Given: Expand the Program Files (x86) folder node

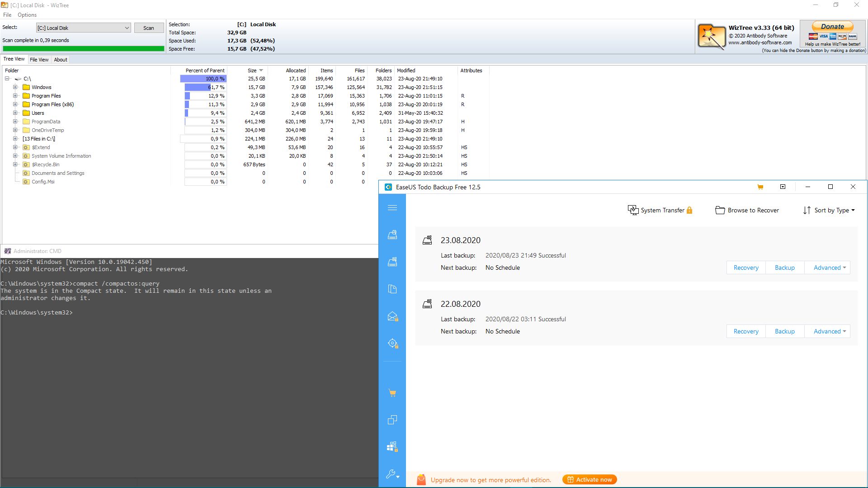Looking at the screenshot, I should [x=15, y=104].
